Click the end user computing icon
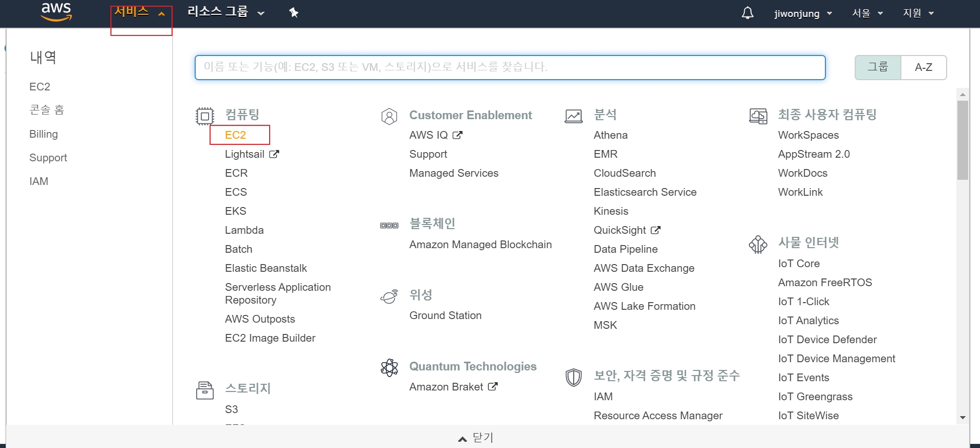The image size is (980, 448). tap(758, 116)
